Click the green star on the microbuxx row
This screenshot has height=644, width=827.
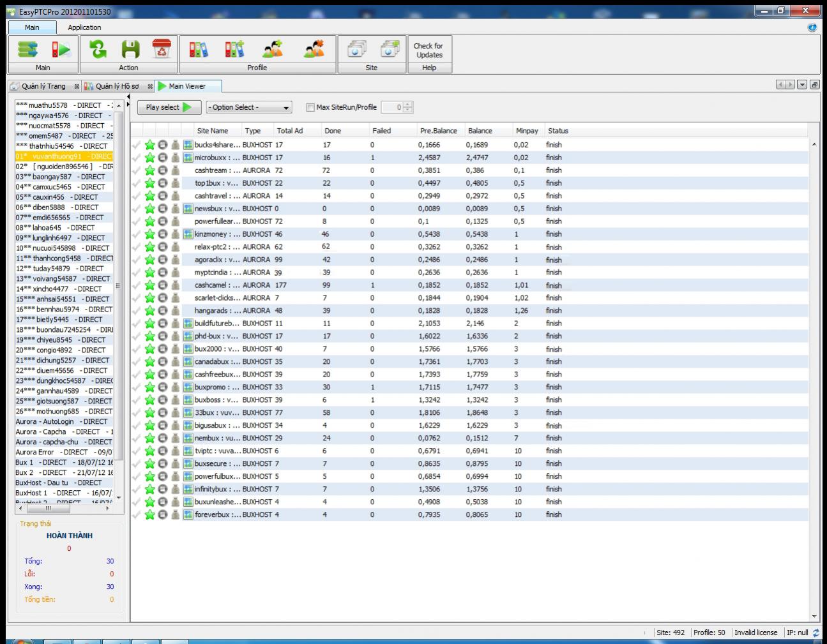[150, 158]
